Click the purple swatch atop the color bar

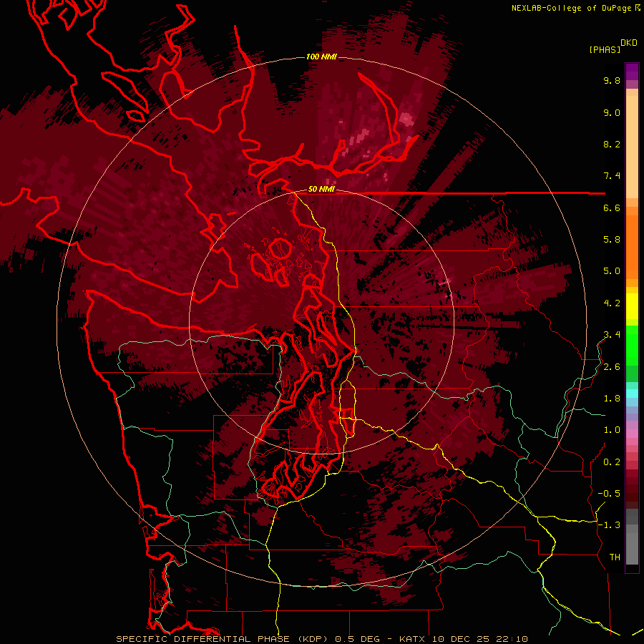click(632, 72)
